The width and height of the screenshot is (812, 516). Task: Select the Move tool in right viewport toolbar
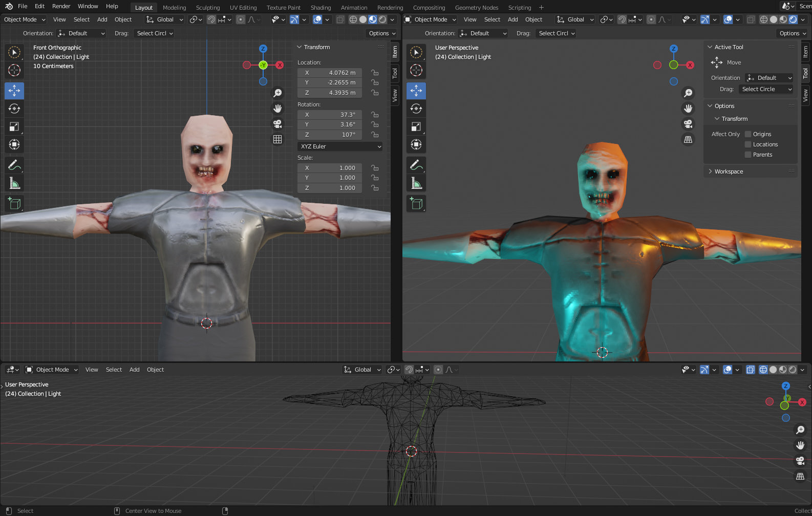416,91
